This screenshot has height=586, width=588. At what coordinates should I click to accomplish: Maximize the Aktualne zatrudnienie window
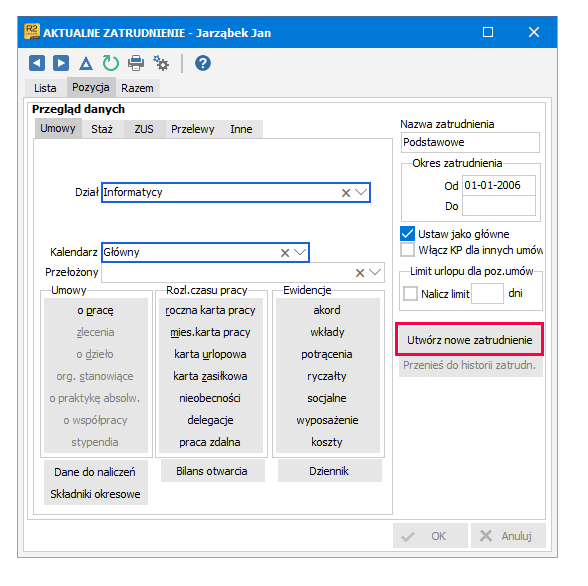pyautogui.click(x=488, y=32)
